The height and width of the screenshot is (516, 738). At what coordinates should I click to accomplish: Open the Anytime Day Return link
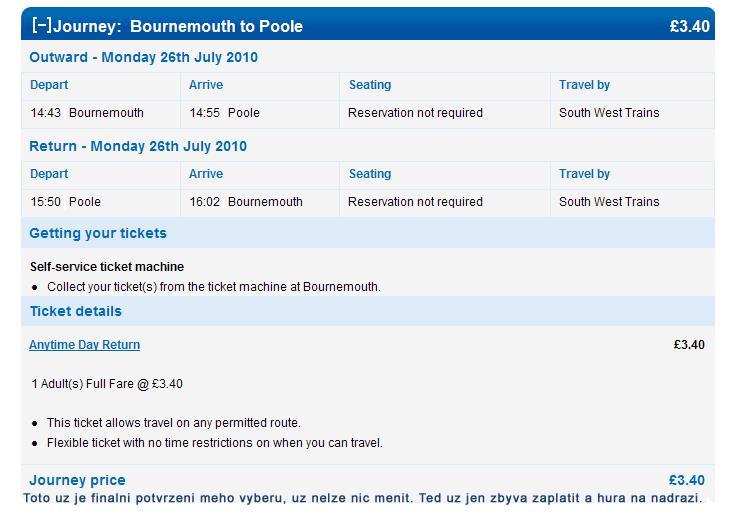(85, 345)
